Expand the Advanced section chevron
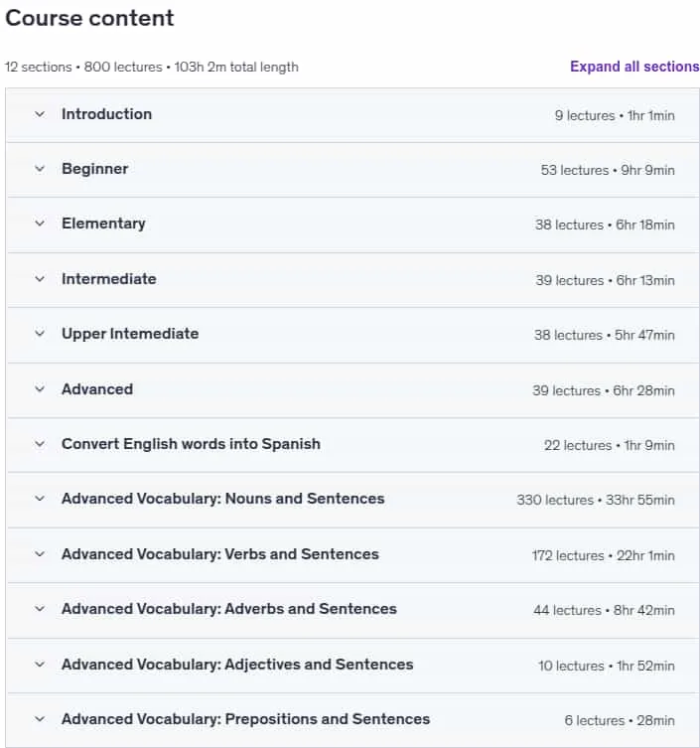The width and height of the screenshot is (700, 748). tap(40, 389)
